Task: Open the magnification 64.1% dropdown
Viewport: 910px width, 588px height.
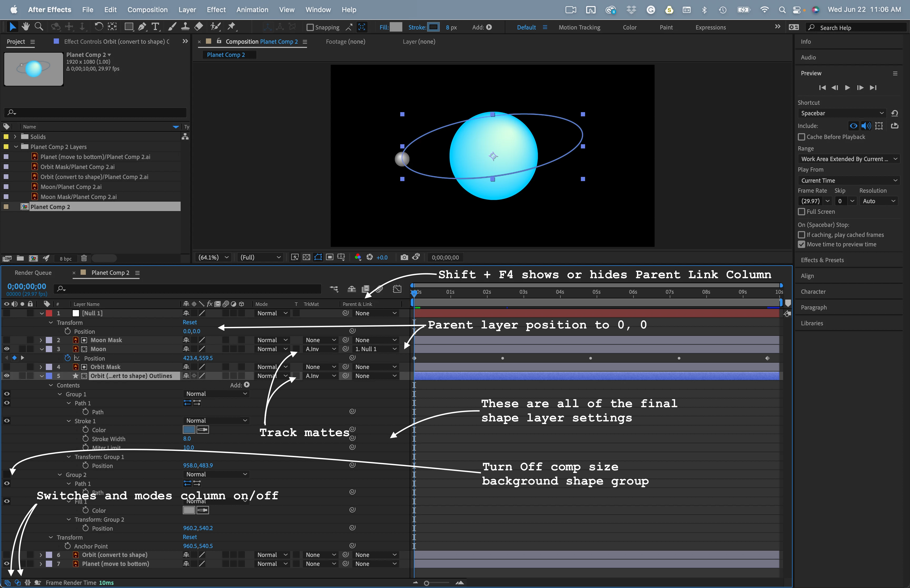Action: [214, 257]
